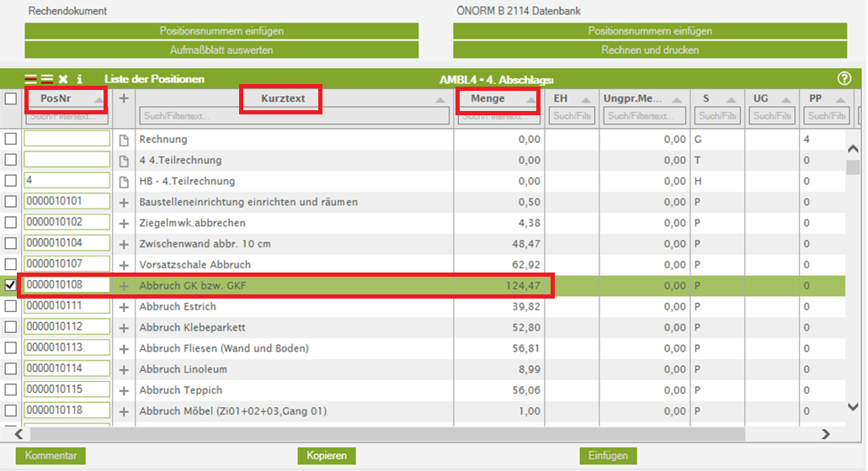Click the help question mark icon

tap(844, 78)
